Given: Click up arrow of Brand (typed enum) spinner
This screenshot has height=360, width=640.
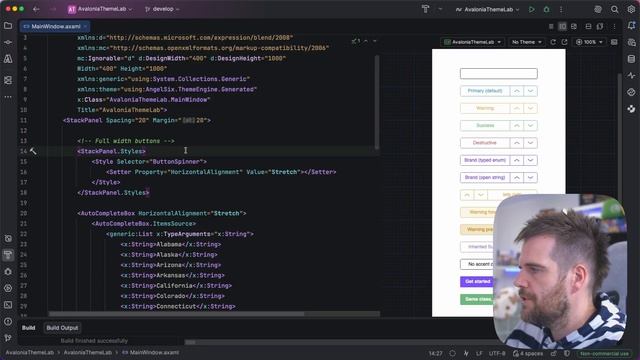Looking at the screenshot, I should pyautogui.click(x=516, y=160).
